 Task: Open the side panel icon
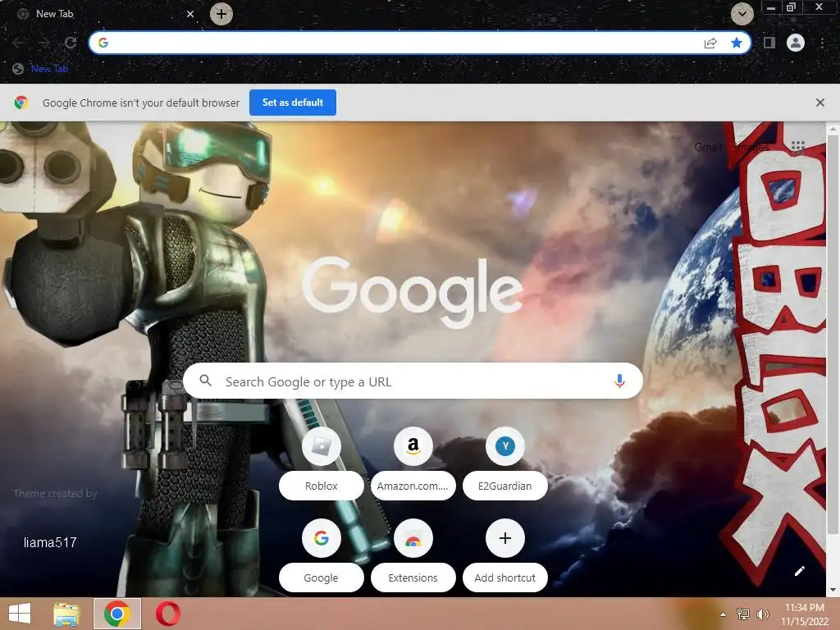point(769,43)
